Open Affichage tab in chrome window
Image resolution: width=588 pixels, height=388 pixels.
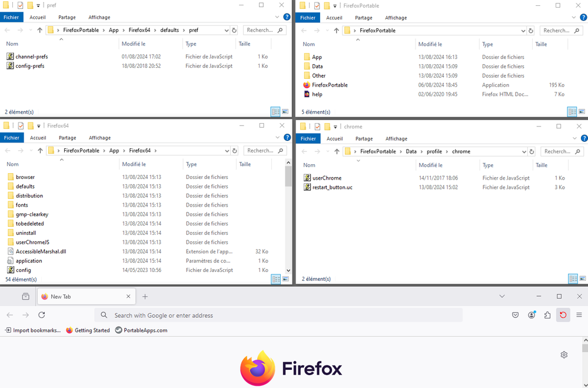[x=396, y=138]
